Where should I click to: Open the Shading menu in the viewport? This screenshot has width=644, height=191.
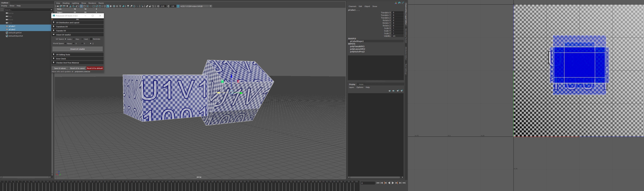click(66, 3)
